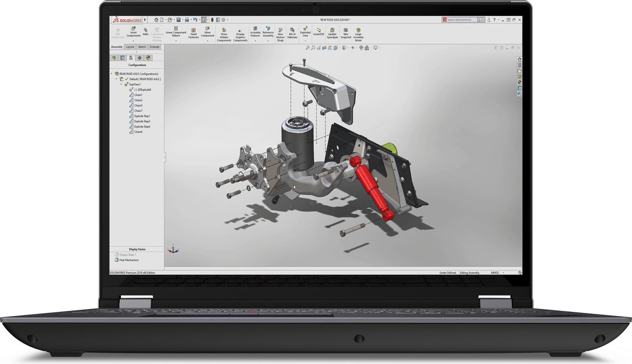Start a New Motion Study
The height and width of the screenshot is (364, 632).
tap(280, 32)
